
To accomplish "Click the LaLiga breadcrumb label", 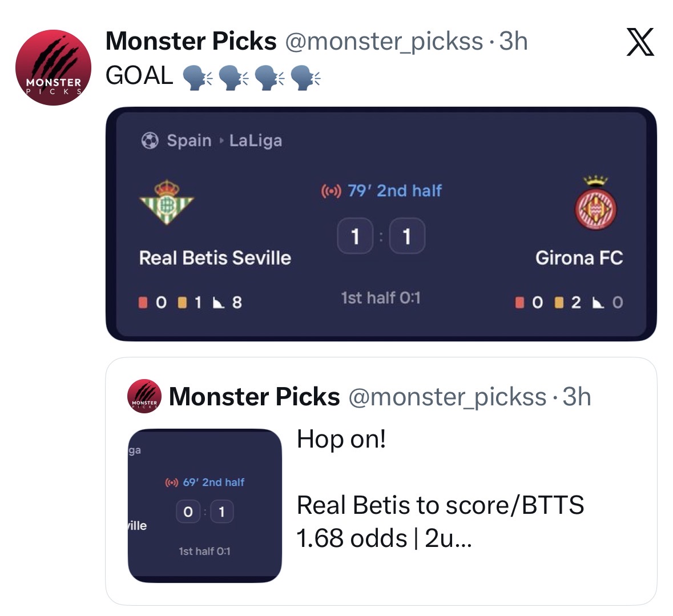I will [x=255, y=140].
